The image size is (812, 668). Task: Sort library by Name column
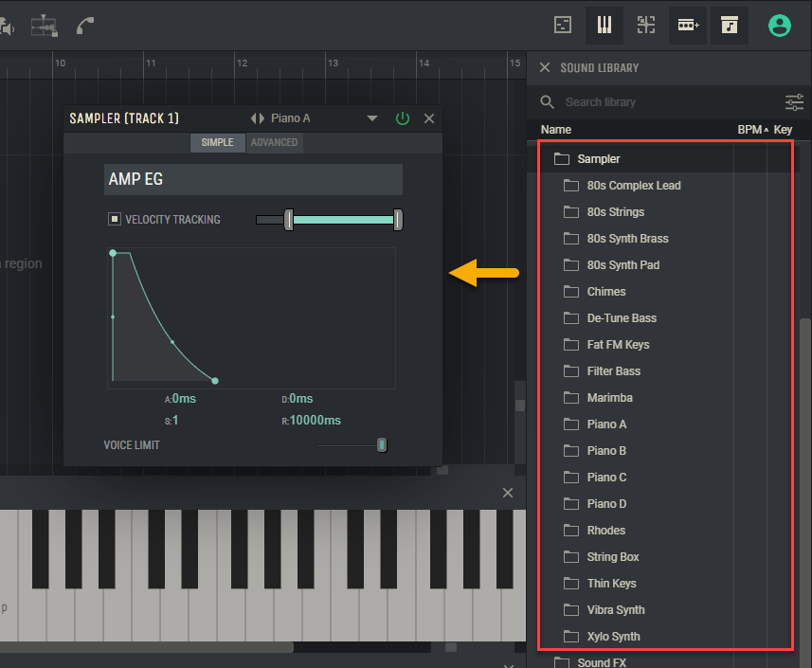555,130
